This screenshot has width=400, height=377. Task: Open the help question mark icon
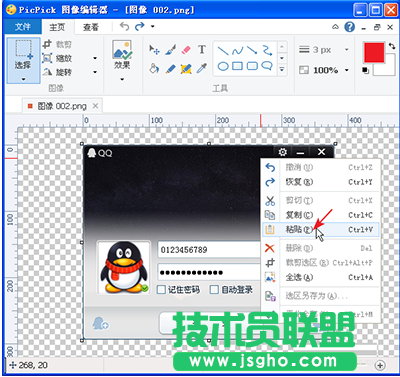(x=349, y=27)
